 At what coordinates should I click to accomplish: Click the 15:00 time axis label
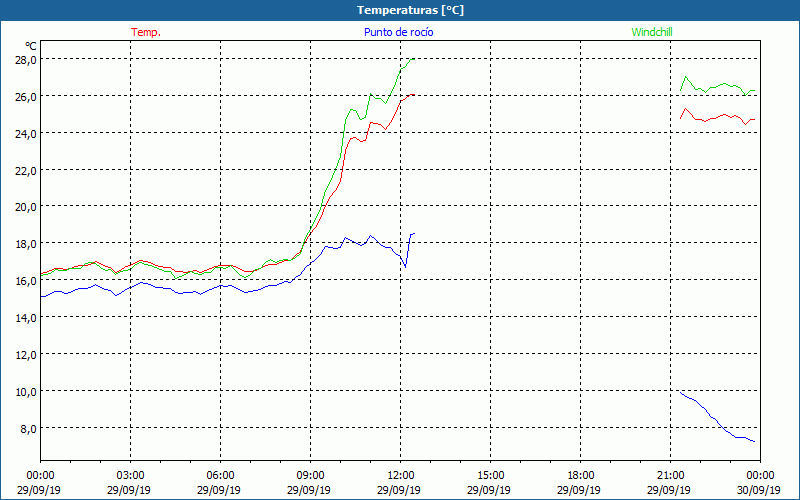(490, 476)
